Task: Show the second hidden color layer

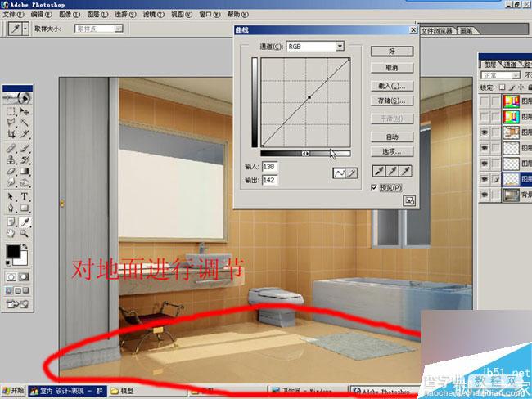Action: tap(485, 117)
